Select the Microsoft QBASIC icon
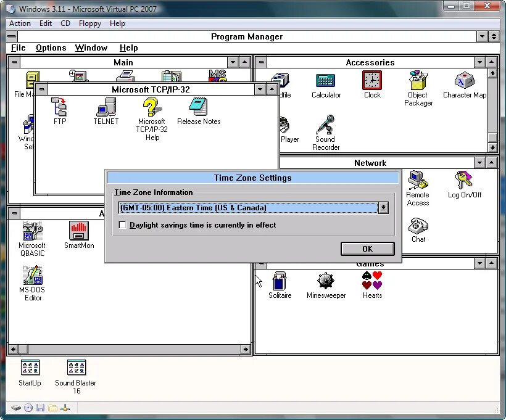This screenshot has height=420, width=506. coord(32,239)
